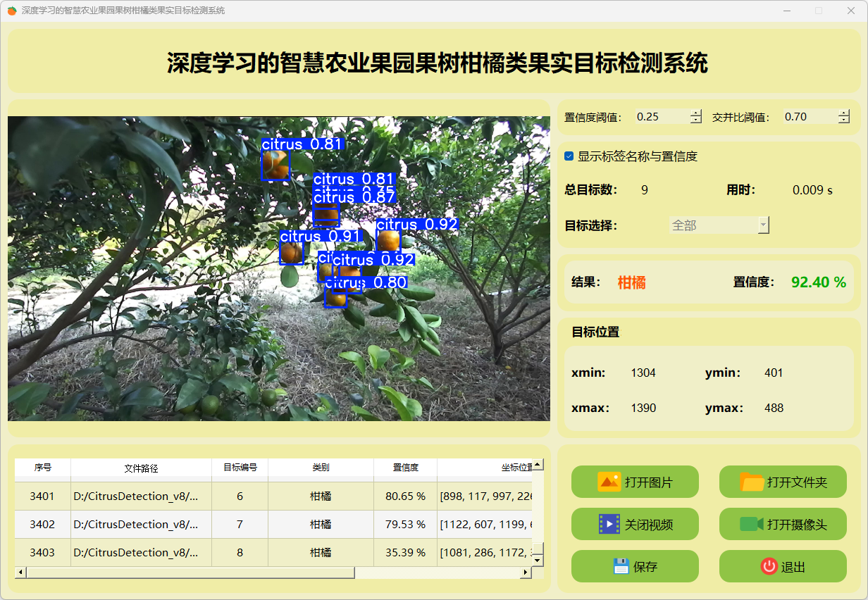Click the scroll right arrow of table
This screenshot has height=600, width=868.
(525, 573)
